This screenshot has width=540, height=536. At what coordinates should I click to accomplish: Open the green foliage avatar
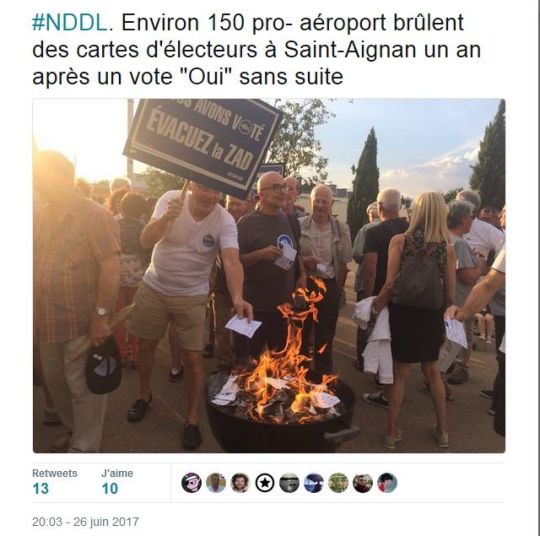pyautogui.click(x=338, y=483)
